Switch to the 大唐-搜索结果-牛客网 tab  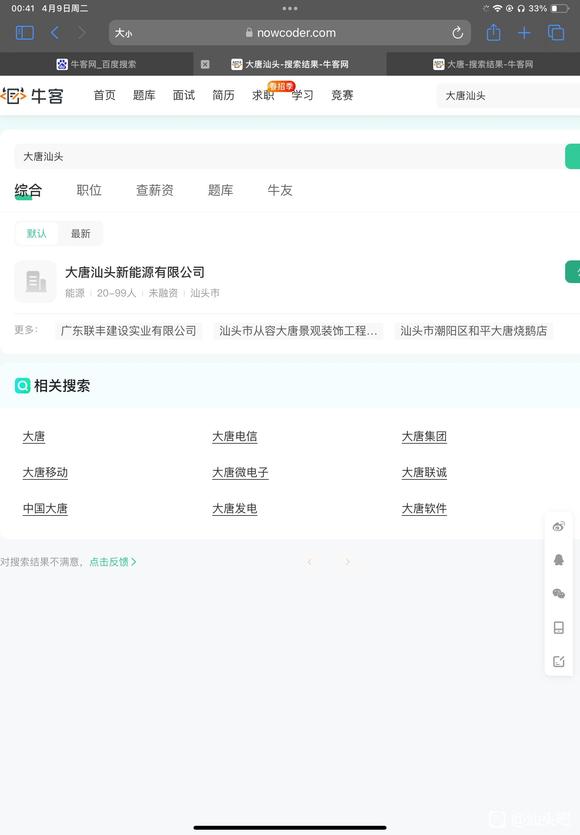pyautogui.click(x=483, y=64)
